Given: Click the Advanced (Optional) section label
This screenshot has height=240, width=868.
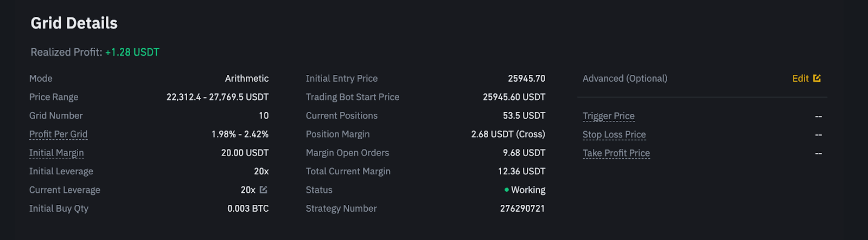Looking at the screenshot, I should (625, 79).
